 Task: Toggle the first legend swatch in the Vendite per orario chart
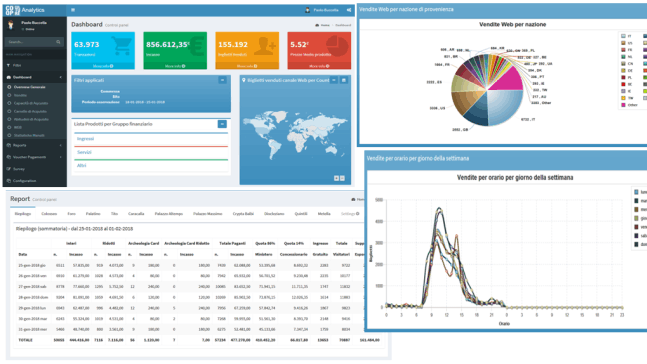[636, 192]
